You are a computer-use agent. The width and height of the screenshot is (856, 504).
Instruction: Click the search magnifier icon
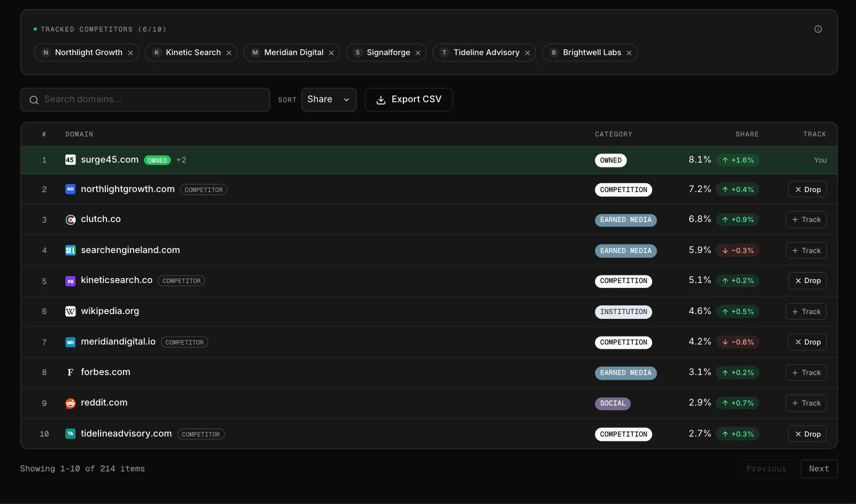coord(34,100)
